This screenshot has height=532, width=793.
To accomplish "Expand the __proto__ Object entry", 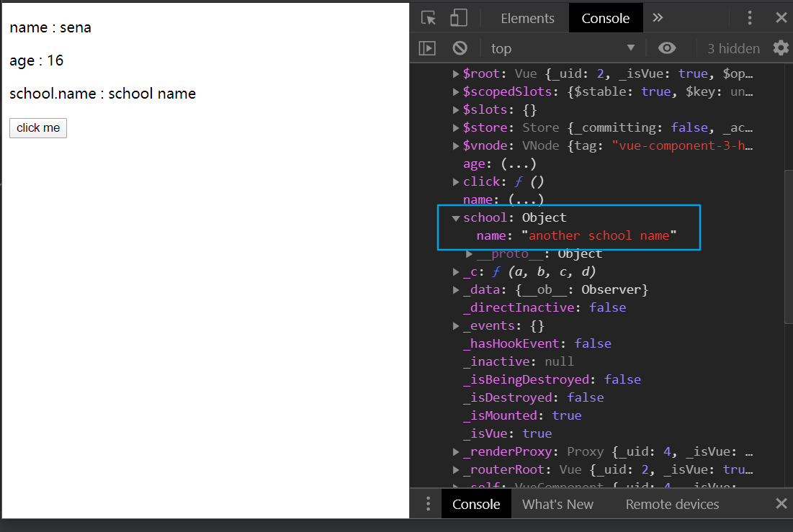I will 469,254.
